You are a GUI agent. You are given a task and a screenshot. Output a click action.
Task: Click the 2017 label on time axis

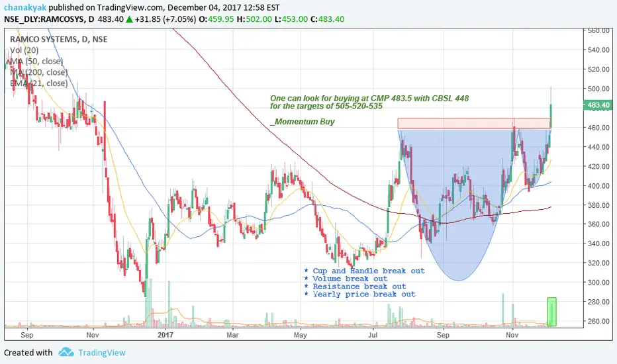pos(166,335)
